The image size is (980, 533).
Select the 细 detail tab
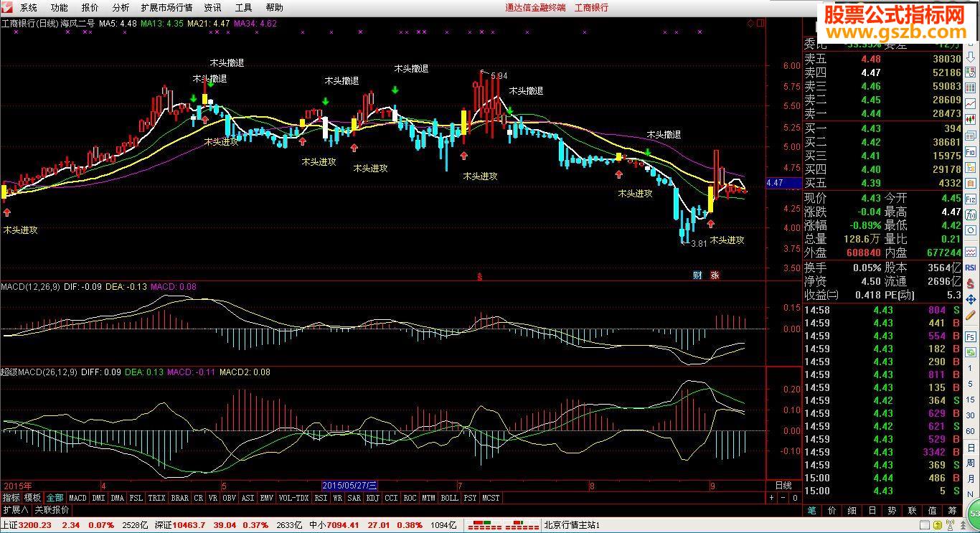(x=852, y=511)
